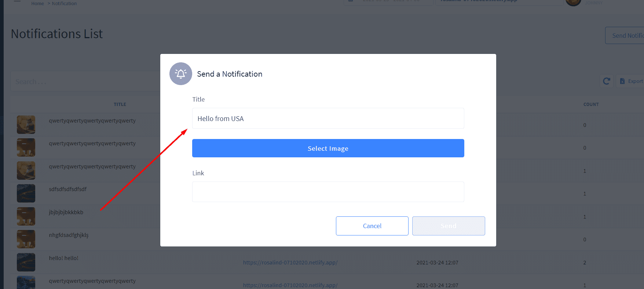
Task: Open the sdfsdfsdfsdfsdf row thumbnail
Action: coord(26,193)
